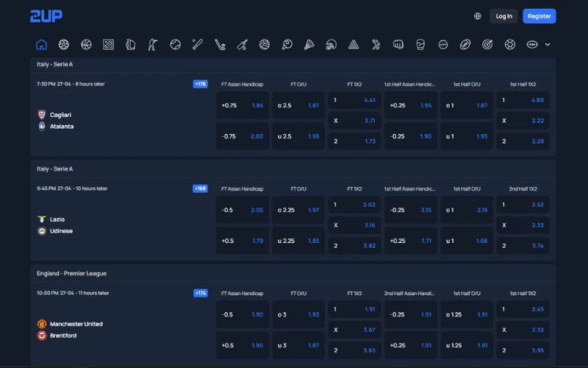Click the Register button
The width and height of the screenshot is (588, 368).
coord(539,16)
